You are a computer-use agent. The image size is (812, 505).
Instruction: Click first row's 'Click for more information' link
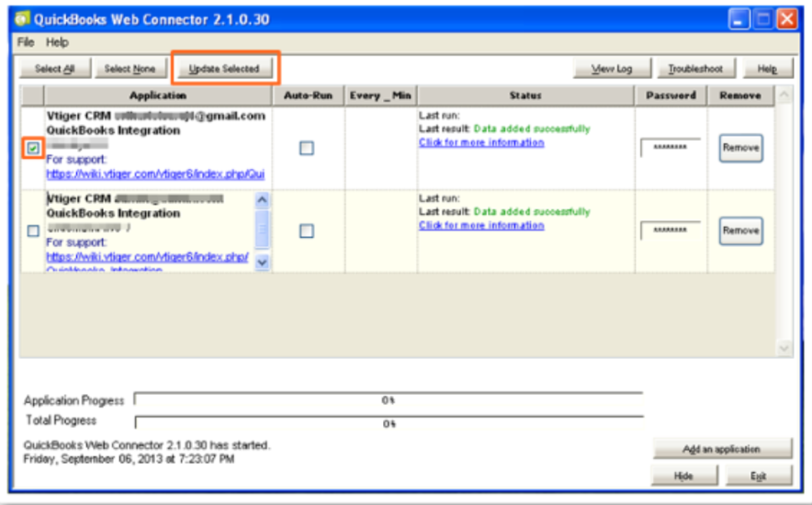(x=481, y=142)
